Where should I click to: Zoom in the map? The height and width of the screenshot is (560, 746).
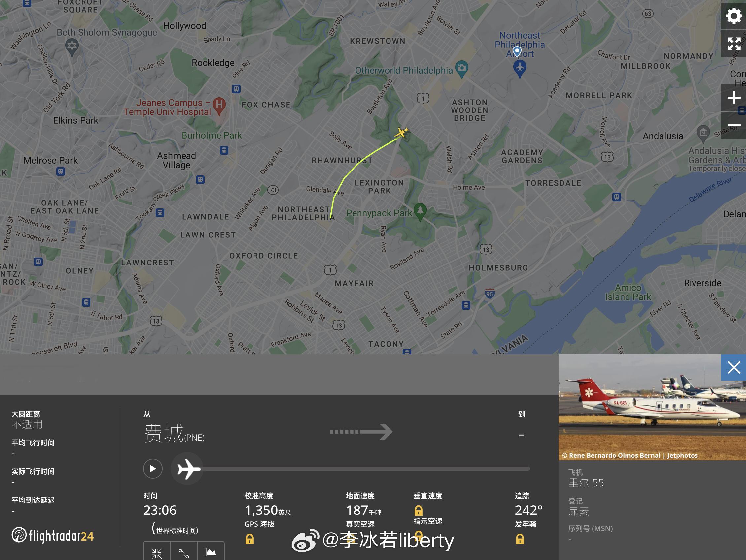click(x=733, y=98)
